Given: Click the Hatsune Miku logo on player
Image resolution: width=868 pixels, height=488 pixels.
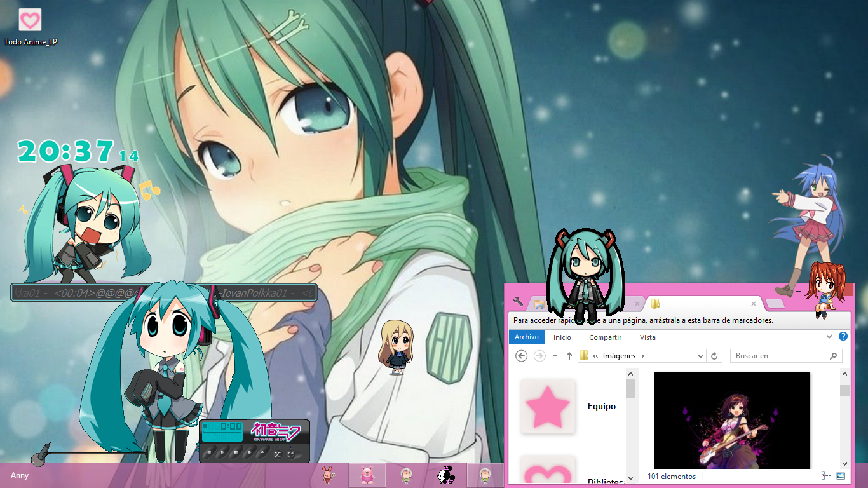Looking at the screenshot, I should click(276, 431).
